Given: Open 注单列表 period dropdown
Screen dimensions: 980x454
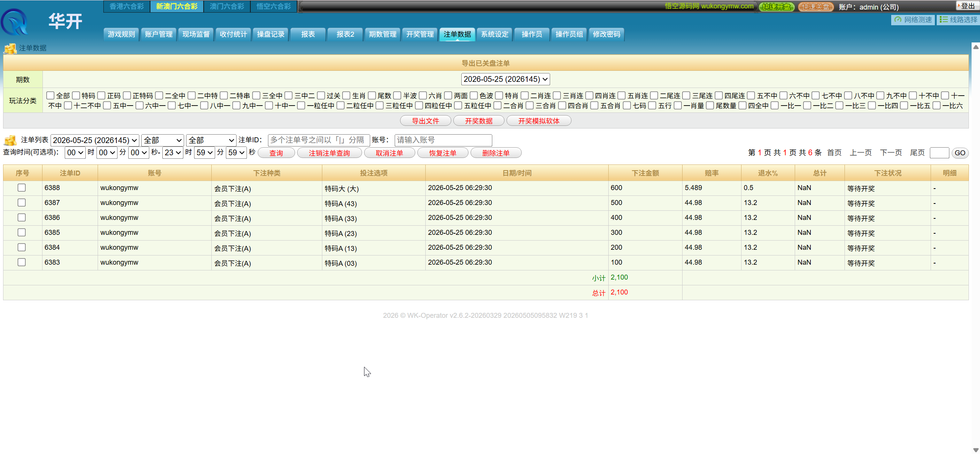Looking at the screenshot, I should [95, 140].
